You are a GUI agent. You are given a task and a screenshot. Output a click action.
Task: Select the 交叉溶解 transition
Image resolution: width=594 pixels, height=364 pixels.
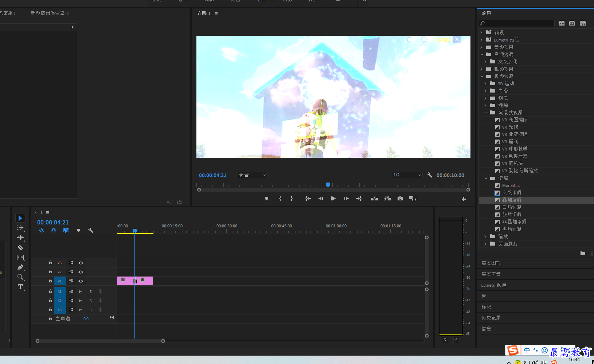click(x=512, y=192)
